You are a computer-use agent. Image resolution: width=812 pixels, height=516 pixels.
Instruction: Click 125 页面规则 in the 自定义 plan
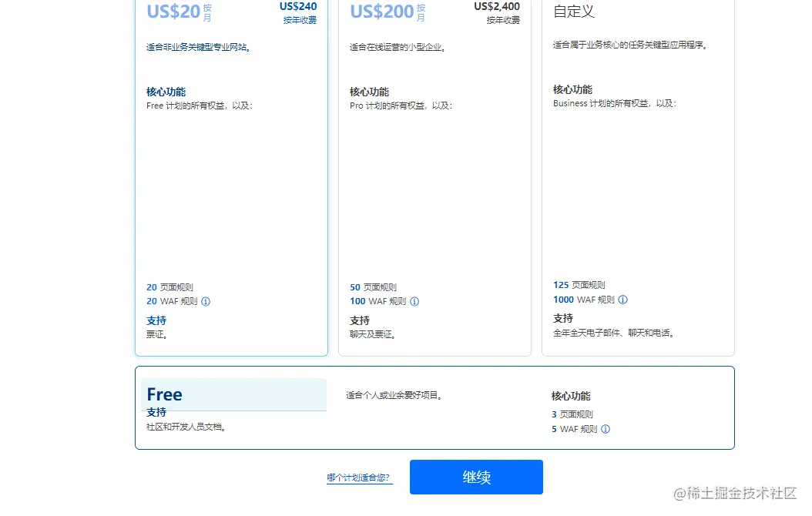(580, 284)
